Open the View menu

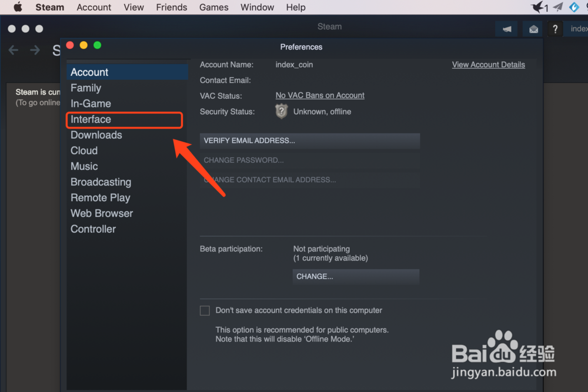point(133,7)
